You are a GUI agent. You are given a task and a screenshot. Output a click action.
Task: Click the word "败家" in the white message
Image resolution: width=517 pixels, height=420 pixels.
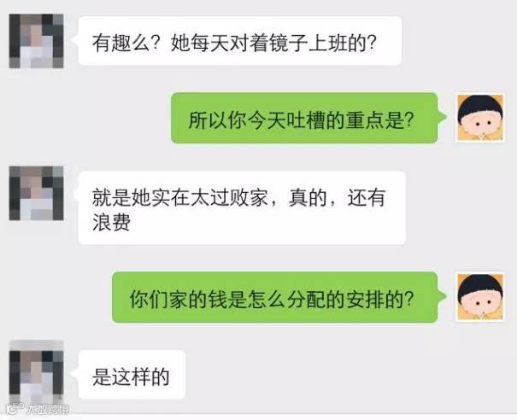pyautogui.click(x=249, y=198)
